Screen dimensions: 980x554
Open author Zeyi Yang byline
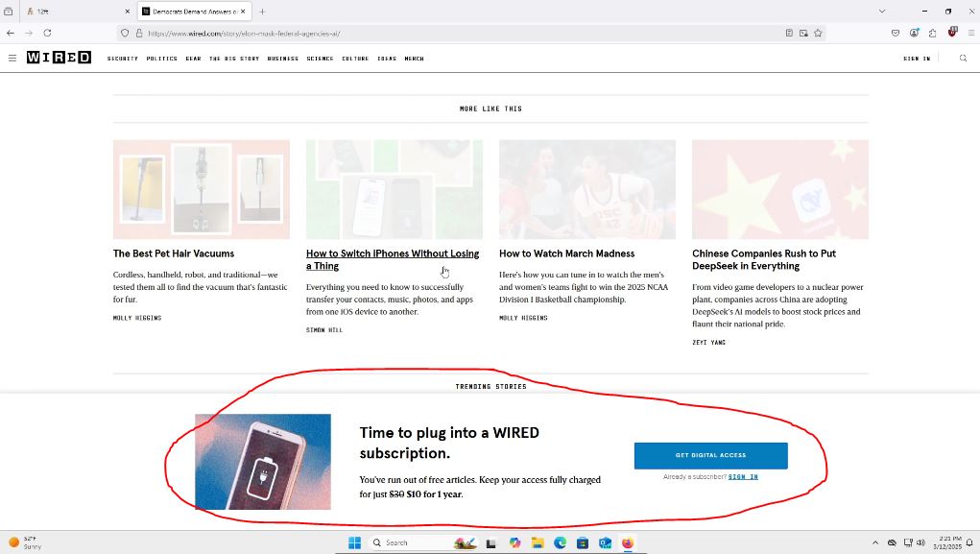point(708,342)
